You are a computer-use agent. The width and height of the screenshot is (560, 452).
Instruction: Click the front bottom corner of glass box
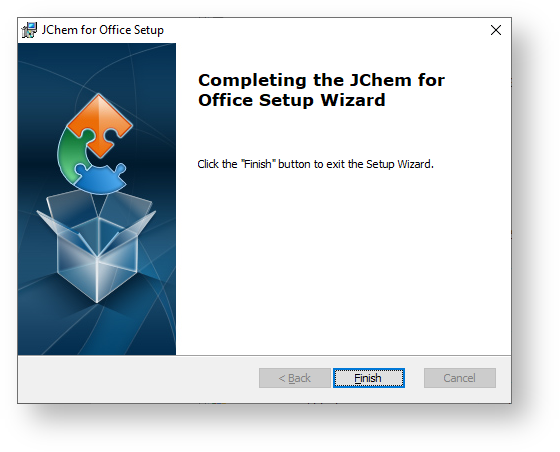click(97, 298)
